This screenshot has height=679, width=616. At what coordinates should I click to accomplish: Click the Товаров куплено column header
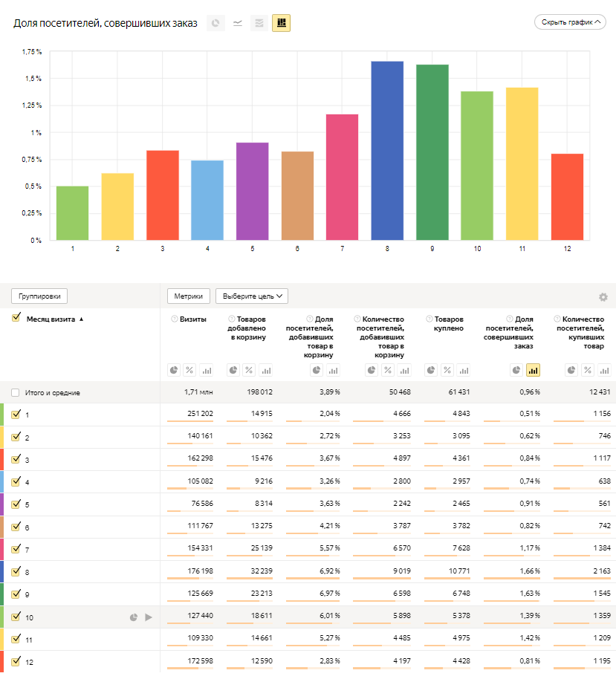coord(446,328)
